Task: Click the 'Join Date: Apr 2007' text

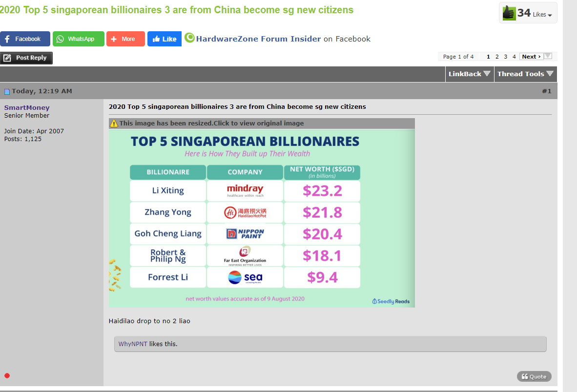Action: 34,131
